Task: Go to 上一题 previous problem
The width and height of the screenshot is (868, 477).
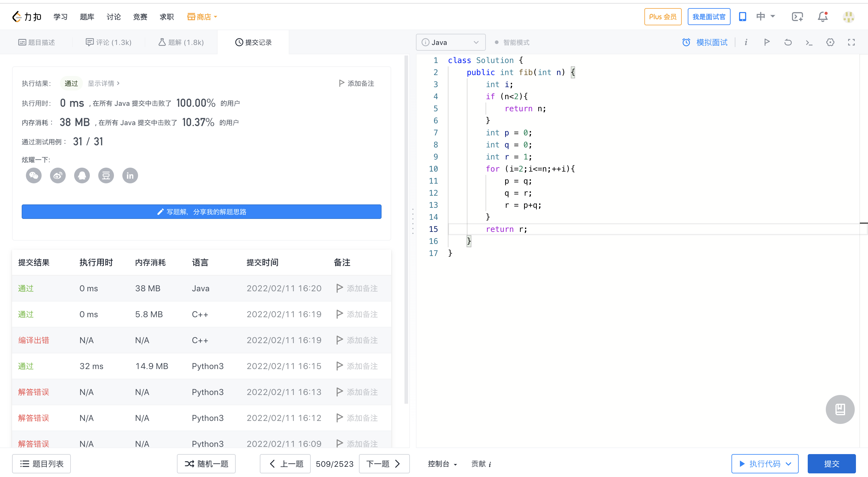Action: click(285, 464)
